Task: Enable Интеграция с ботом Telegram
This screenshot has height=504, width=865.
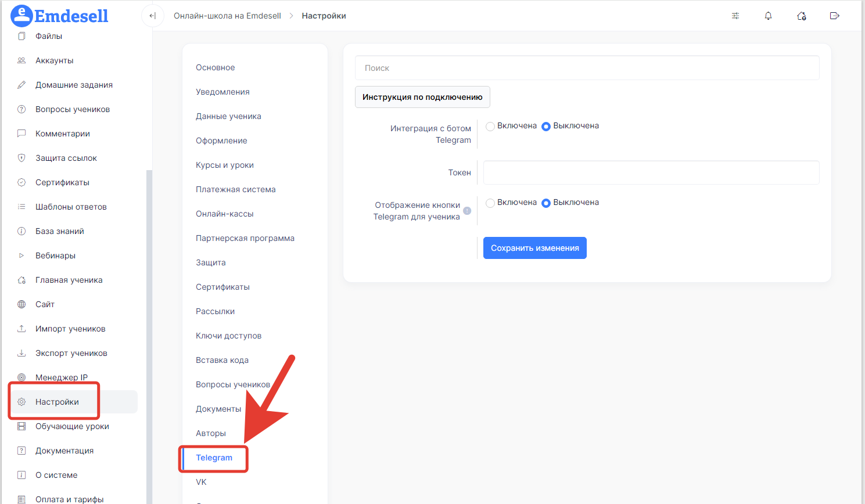Action: pos(490,126)
